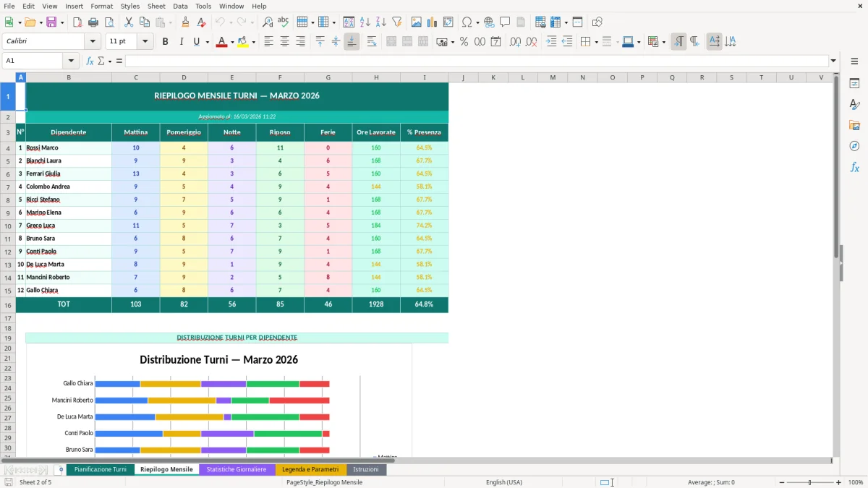Open the Data menu
Image resolution: width=868 pixels, height=488 pixels.
pos(180,6)
